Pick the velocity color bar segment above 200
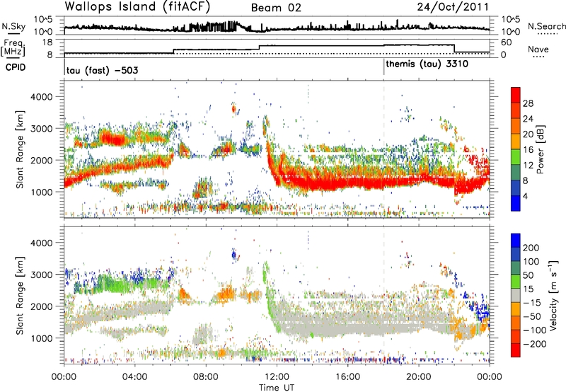 516,240
